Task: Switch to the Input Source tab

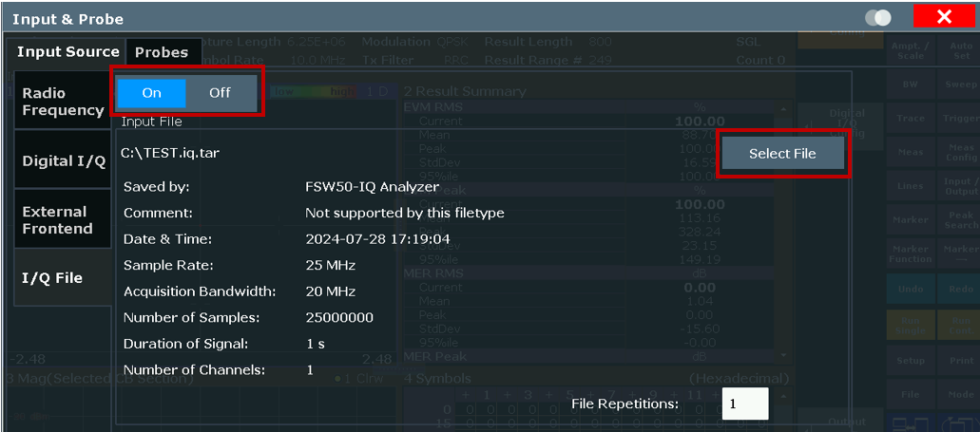Action: (67, 52)
